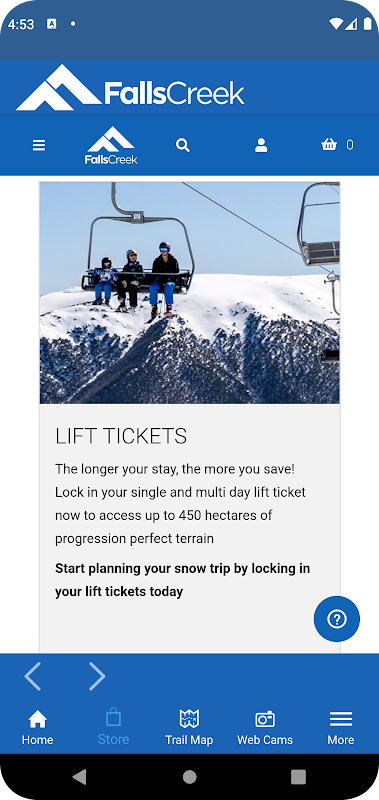
Task: Expand the More menu tab
Action: (x=341, y=727)
